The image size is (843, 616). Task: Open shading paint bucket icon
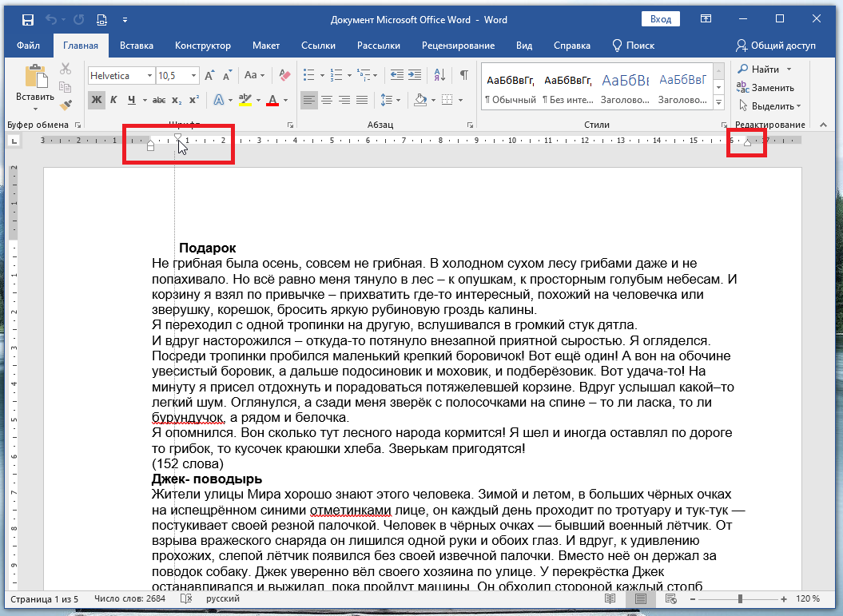(x=420, y=100)
